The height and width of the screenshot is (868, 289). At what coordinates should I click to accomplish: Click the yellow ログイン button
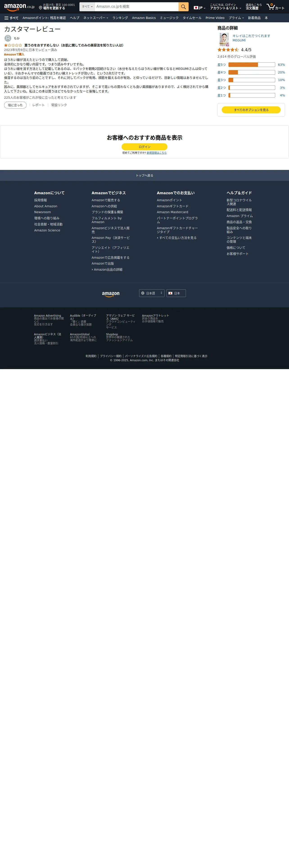point(144,147)
